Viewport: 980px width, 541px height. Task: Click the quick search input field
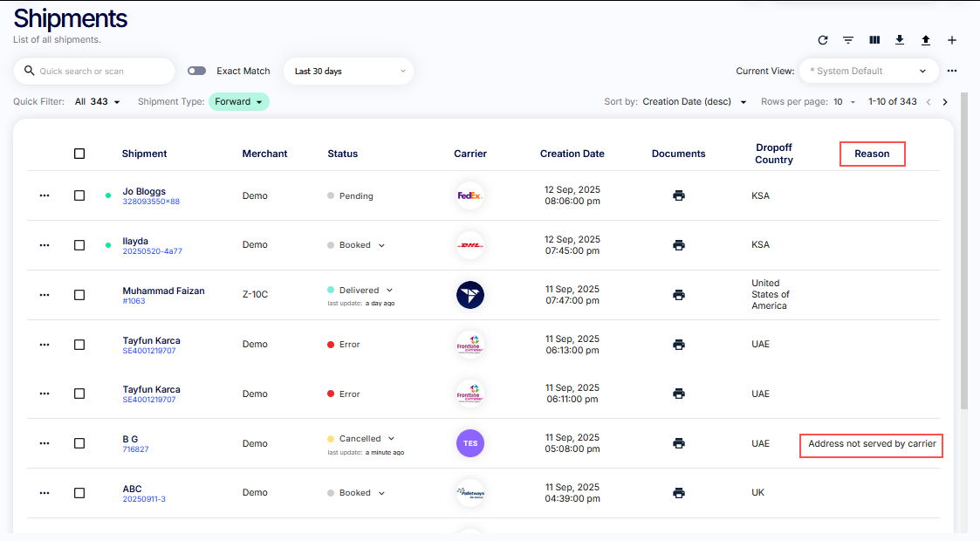pos(100,71)
